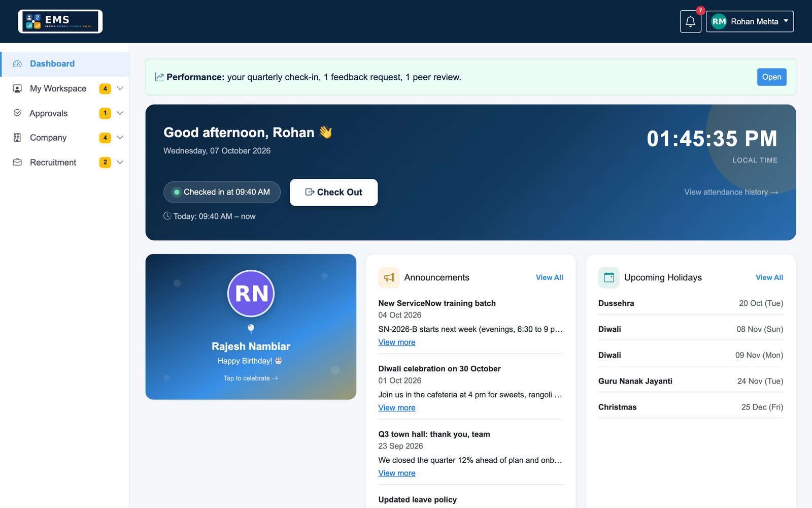The width and height of the screenshot is (812, 508).
Task: Click the Recruitment briefcase icon
Action: (x=17, y=162)
